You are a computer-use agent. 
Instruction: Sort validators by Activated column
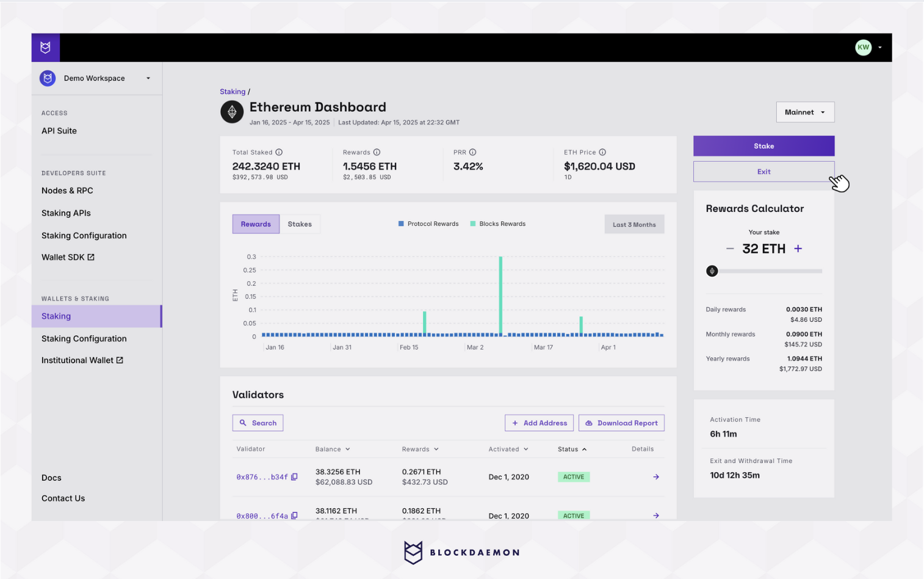tap(508, 449)
